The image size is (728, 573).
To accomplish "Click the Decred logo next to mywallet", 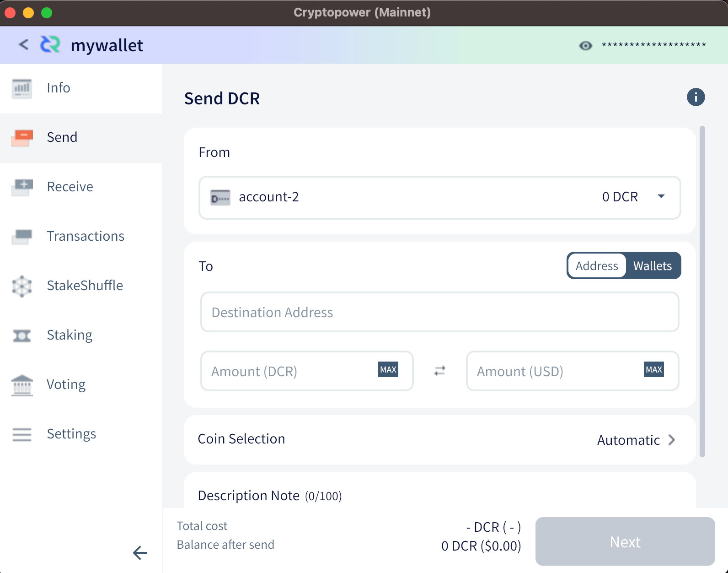I will pyautogui.click(x=50, y=44).
